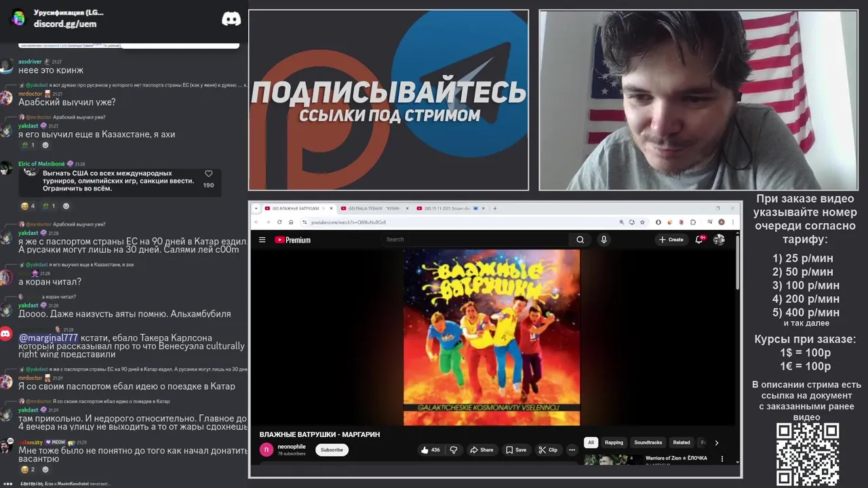The width and height of the screenshot is (868, 488).
Task: Click the server avatar beside discord.gg/uem
Action: tap(18, 18)
